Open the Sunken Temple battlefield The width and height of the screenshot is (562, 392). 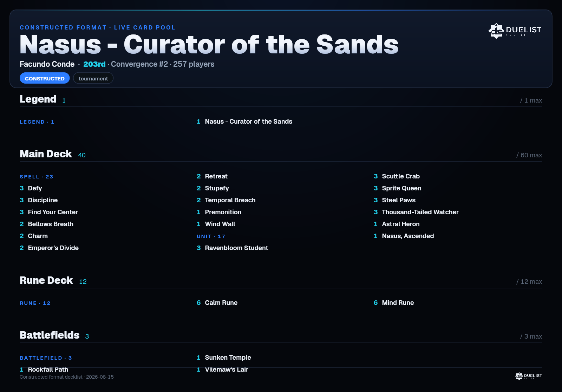point(224,358)
